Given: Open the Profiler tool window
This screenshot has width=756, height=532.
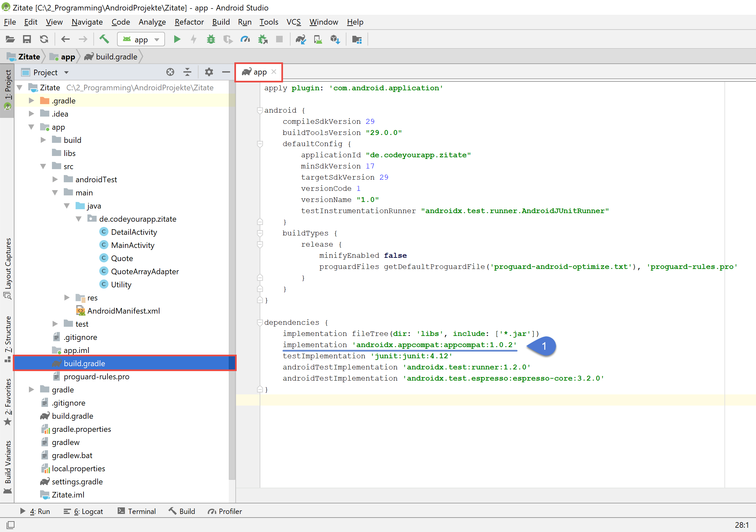Looking at the screenshot, I should click(225, 511).
